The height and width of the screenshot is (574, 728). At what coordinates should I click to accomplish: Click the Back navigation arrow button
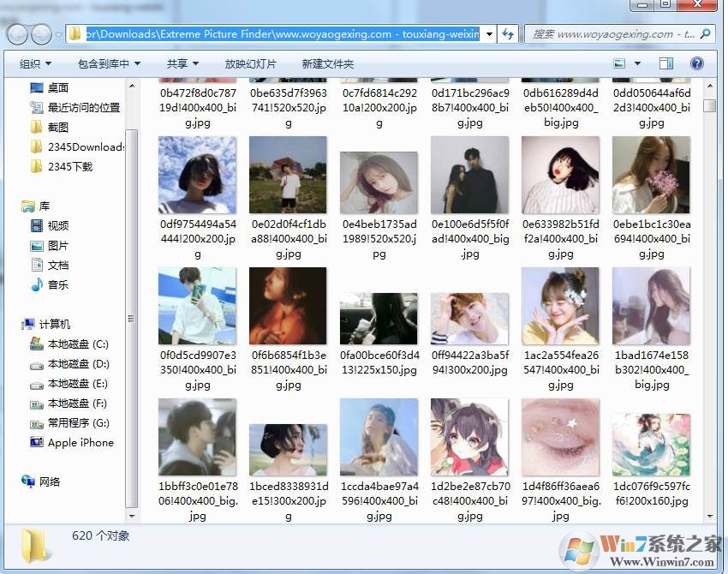pos(18,34)
